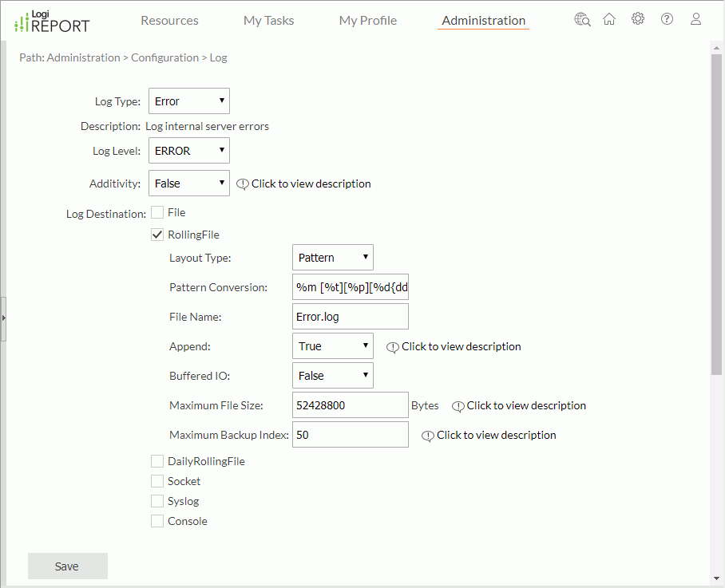
Task: Open the Layout Type dropdown
Action: click(332, 258)
